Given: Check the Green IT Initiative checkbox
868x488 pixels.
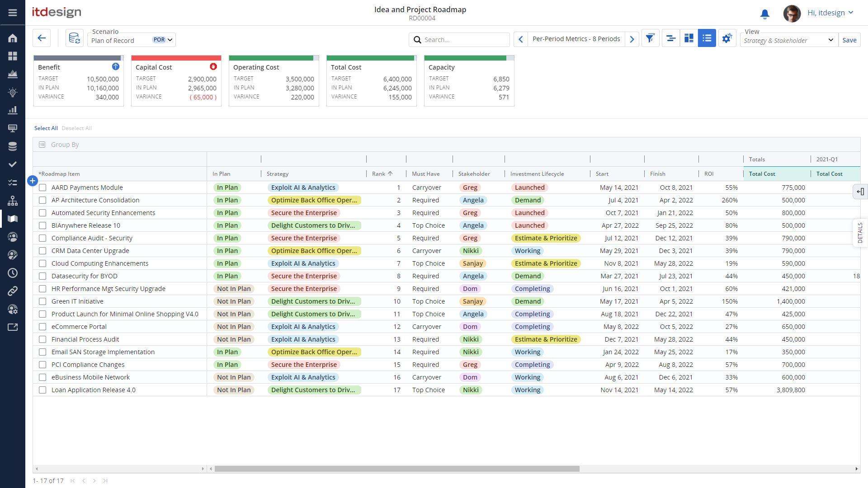Looking at the screenshot, I should pyautogui.click(x=42, y=301).
